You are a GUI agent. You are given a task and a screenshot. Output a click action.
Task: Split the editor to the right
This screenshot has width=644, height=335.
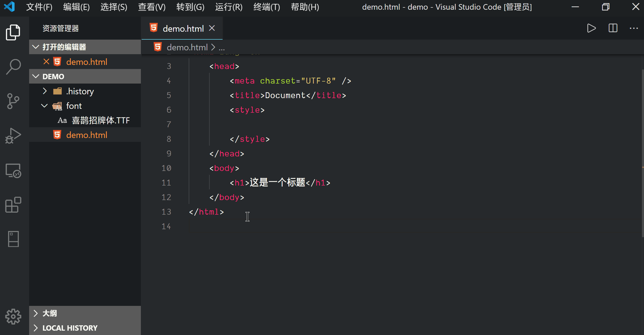tap(613, 28)
